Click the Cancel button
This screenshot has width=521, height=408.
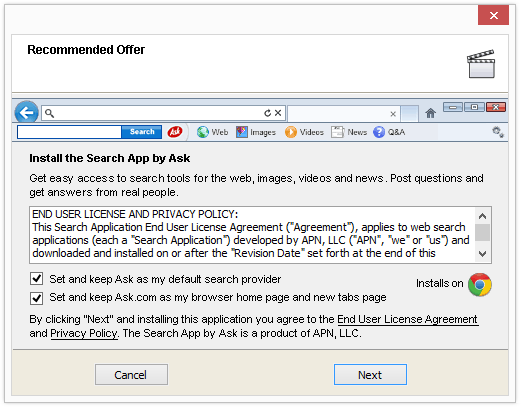(x=131, y=375)
